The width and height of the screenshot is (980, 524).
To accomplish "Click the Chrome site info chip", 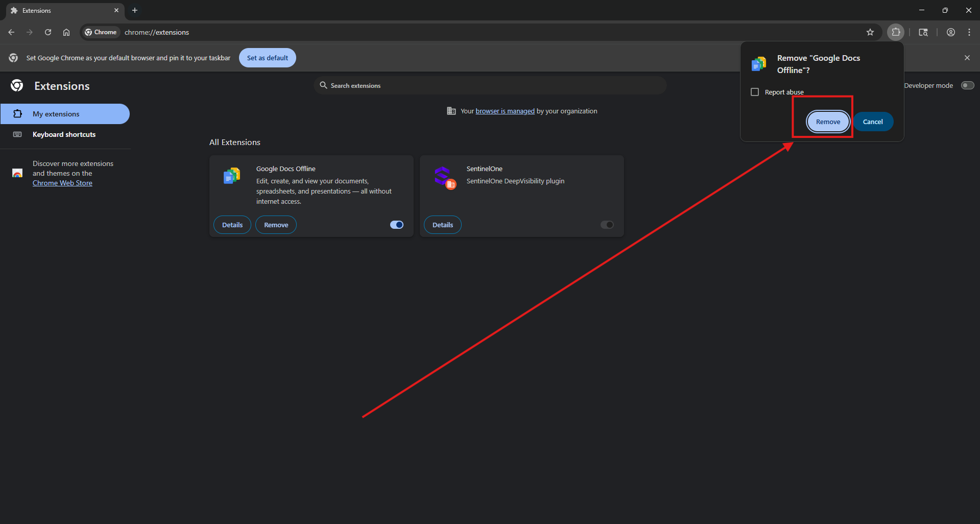I will [x=101, y=32].
